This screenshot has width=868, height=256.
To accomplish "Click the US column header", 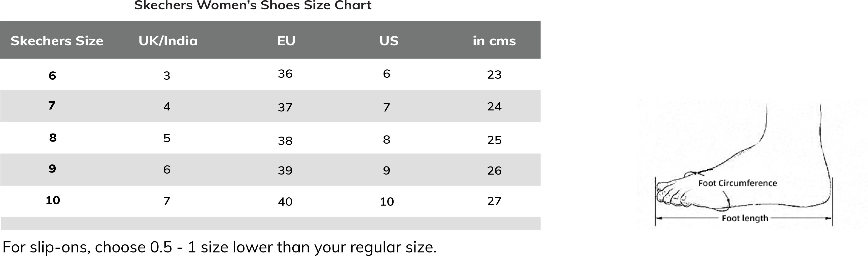I will point(389,41).
